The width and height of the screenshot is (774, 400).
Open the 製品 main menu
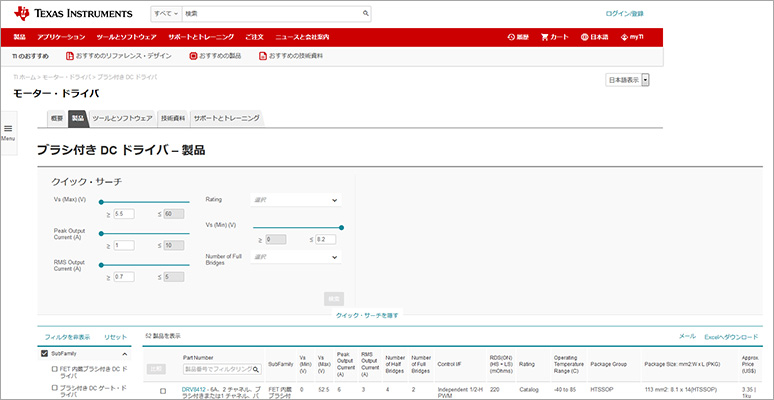click(x=20, y=37)
